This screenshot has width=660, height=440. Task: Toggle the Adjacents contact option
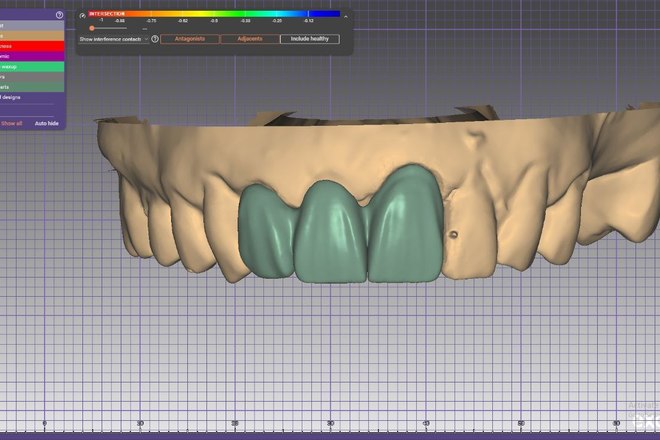click(x=248, y=39)
